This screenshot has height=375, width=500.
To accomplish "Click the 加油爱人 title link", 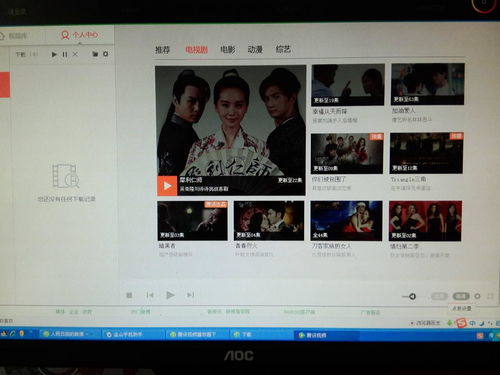I will point(404,110).
